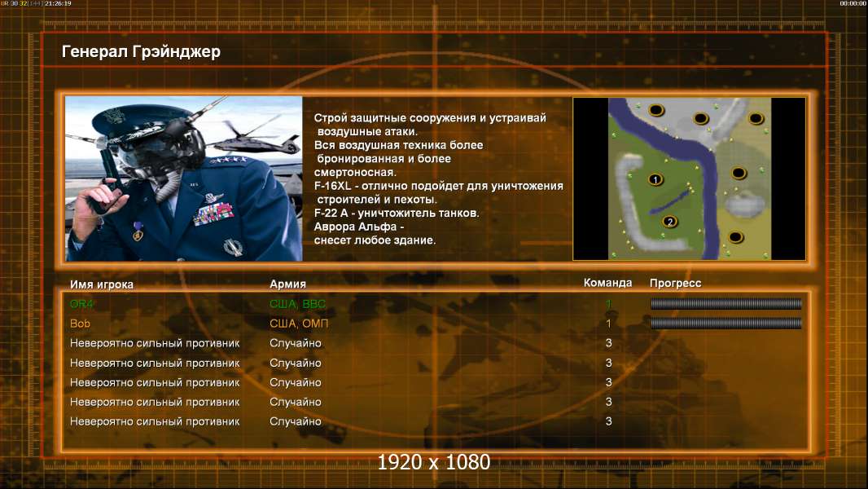
Task: Click the 'Армия' column header
Action: 288,284
